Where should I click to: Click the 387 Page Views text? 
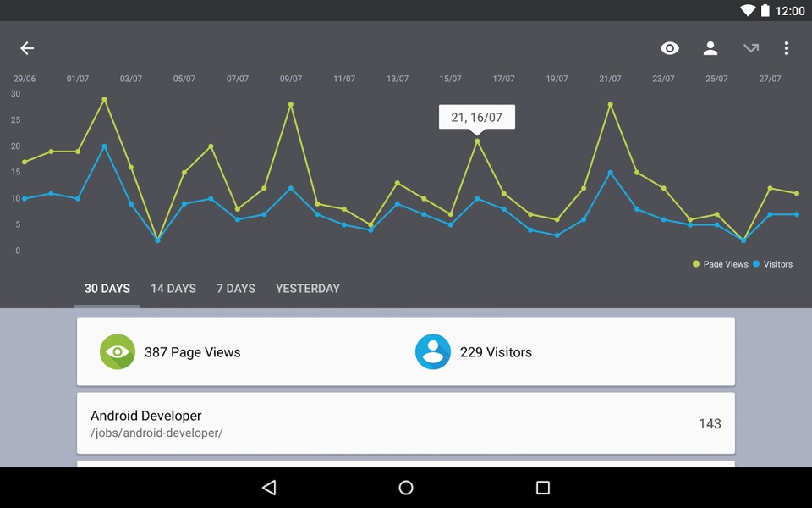193,352
